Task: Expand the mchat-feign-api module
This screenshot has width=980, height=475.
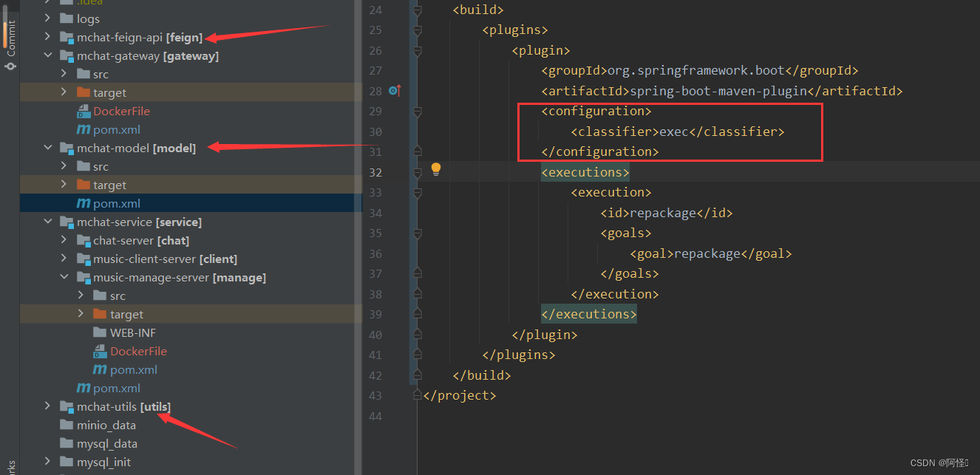Action: [47, 37]
